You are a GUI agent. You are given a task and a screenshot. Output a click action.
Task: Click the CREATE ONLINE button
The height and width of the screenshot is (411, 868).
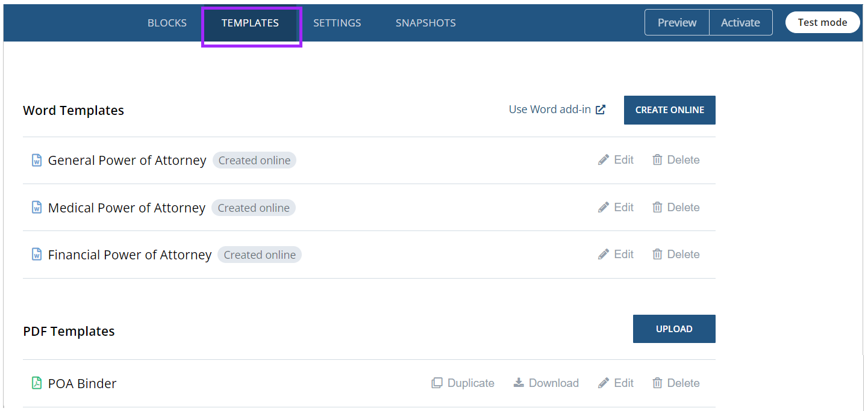(669, 110)
